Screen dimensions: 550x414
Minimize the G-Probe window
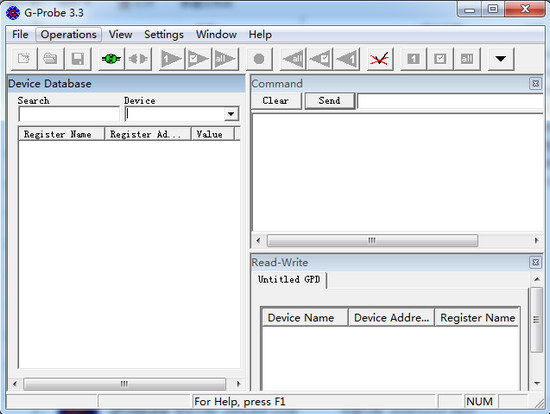[x=469, y=10]
